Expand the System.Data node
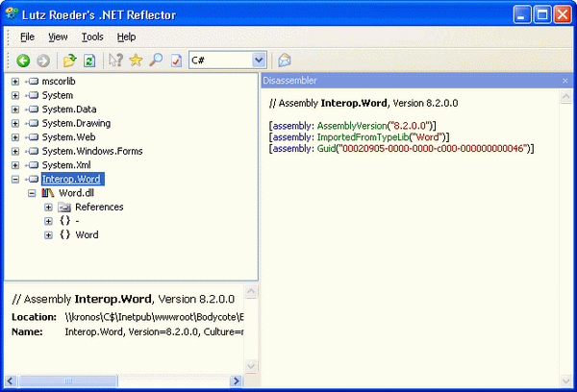Viewport: 577px width, 392px height. coord(15,110)
